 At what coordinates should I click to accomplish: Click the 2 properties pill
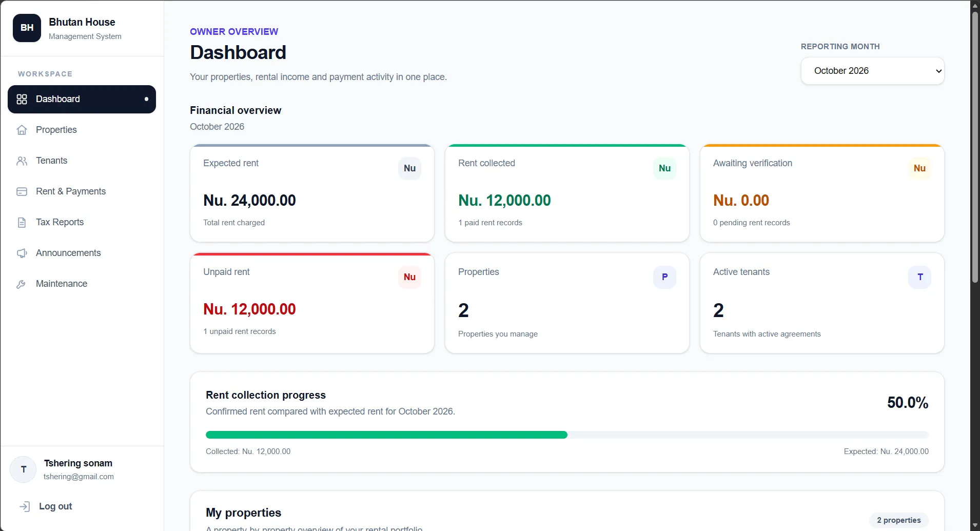pos(898,520)
